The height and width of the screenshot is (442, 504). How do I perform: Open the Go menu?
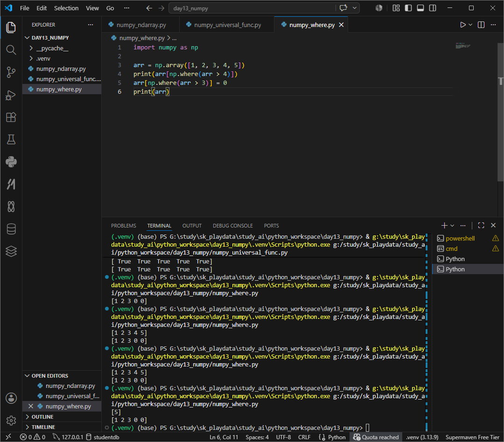(110, 8)
